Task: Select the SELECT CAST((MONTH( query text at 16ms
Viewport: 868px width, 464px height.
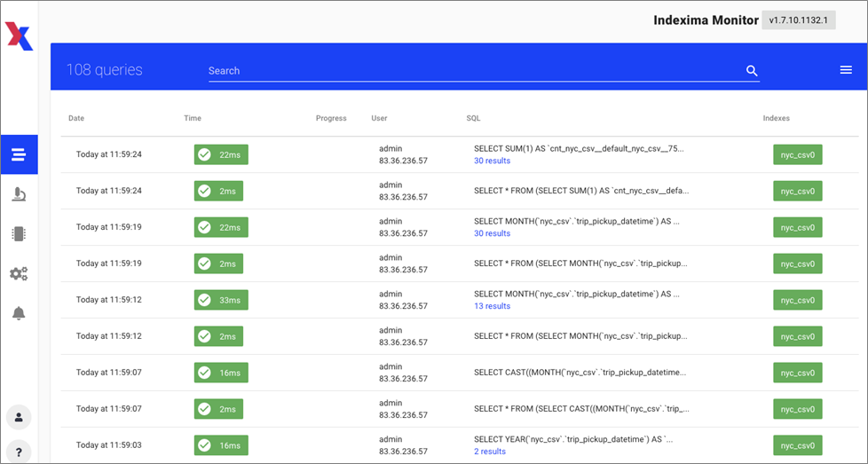Action: click(x=580, y=373)
